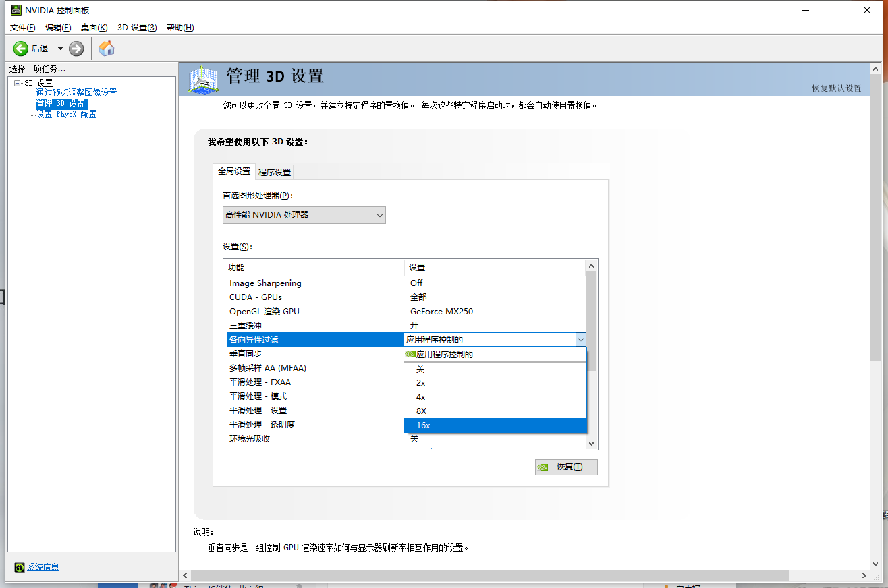Choose 关 in the anisotropic filtering list
This screenshot has width=888, height=588.
[x=495, y=369]
